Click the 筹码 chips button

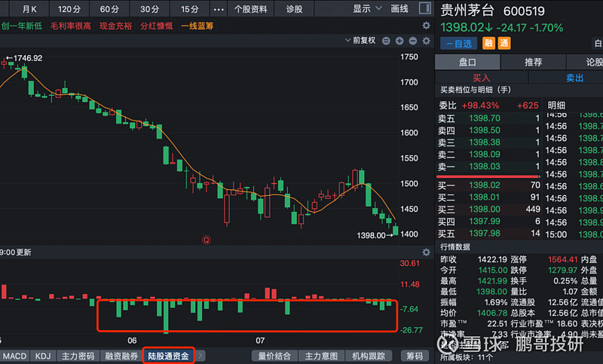point(415,356)
